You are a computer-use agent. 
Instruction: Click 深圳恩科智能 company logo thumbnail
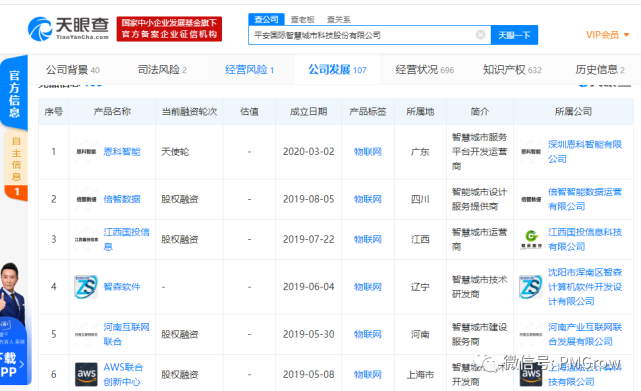(x=531, y=152)
